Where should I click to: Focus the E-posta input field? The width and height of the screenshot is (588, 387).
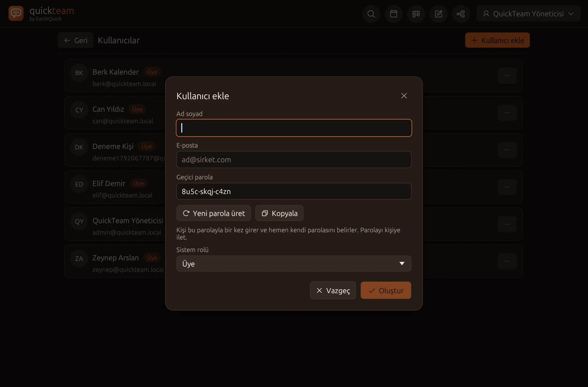(294, 160)
